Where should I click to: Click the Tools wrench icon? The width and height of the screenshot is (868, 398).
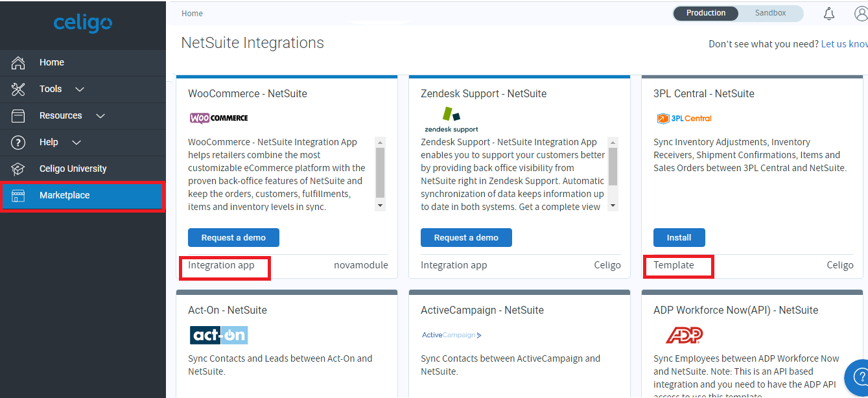pos(18,89)
